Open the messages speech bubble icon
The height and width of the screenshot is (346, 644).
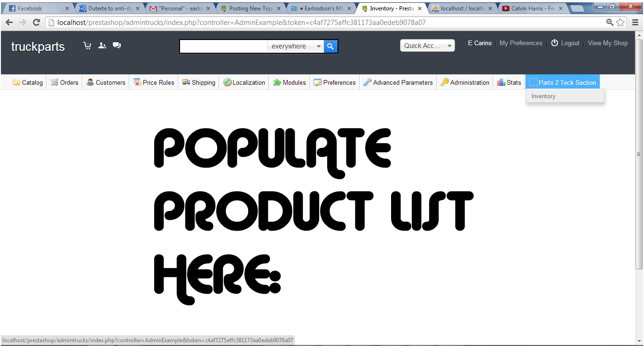(117, 46)
